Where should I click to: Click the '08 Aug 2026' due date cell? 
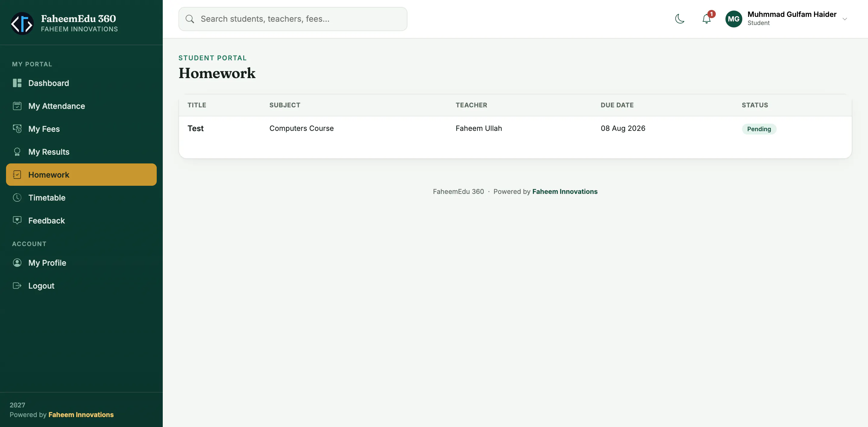[x=623, y=128]
